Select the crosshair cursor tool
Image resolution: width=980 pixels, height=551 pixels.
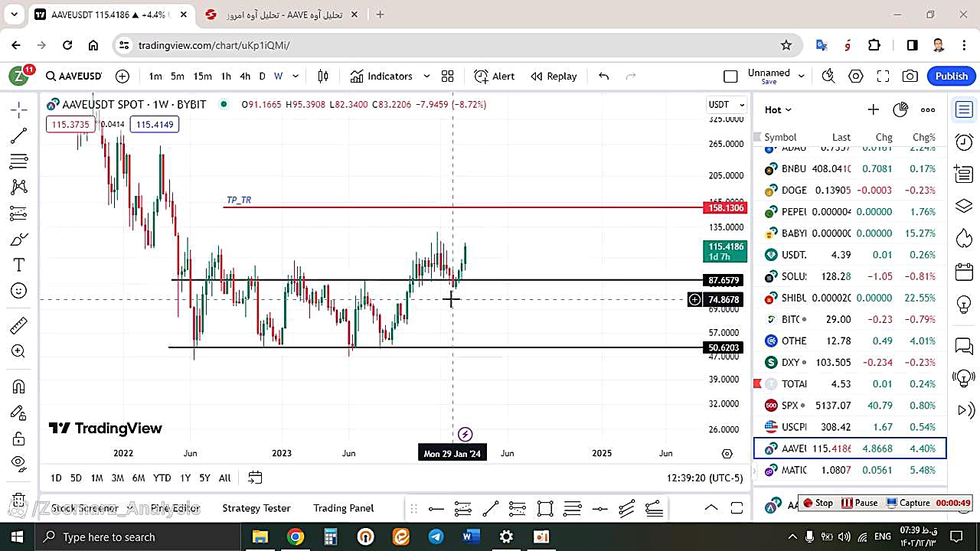[x=19, y=109]
